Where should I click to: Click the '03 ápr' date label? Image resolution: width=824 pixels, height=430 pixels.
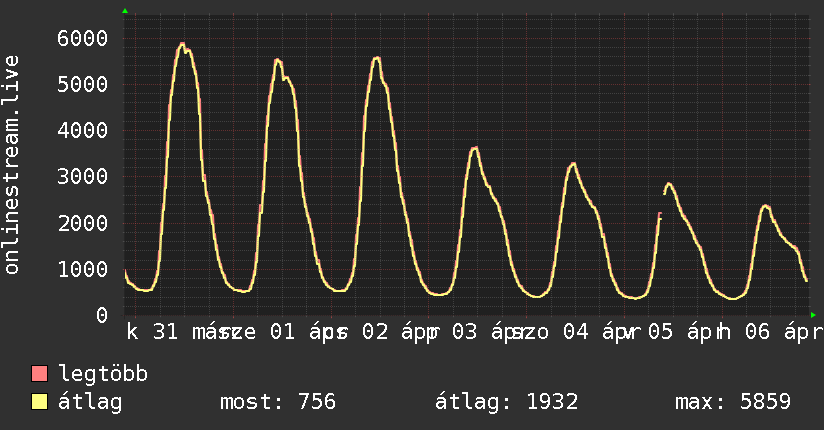[490, 332]
